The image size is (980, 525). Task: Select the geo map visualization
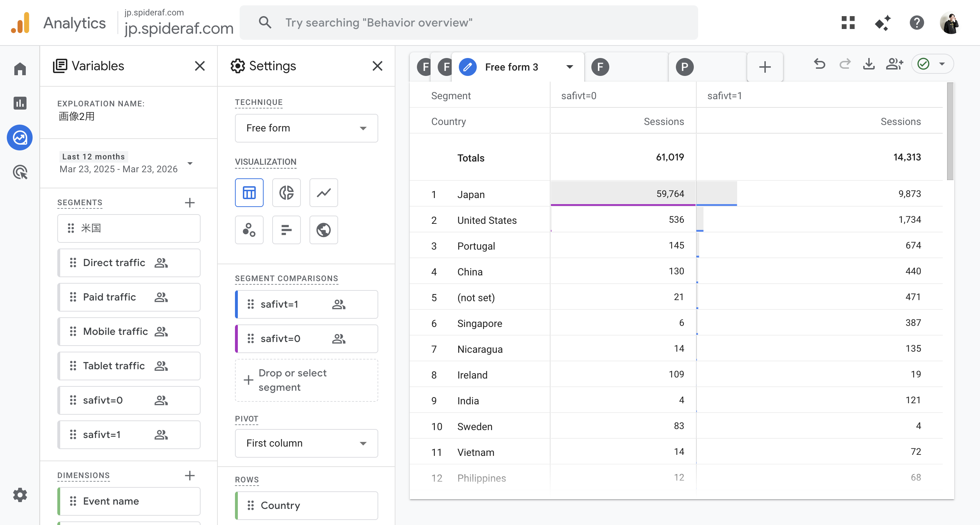click(x=323, y=230)
